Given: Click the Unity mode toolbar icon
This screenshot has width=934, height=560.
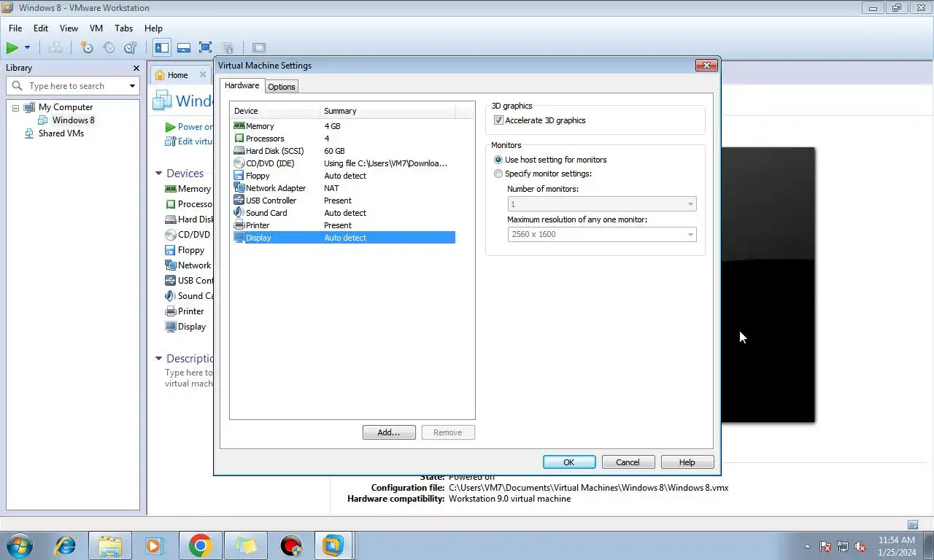Looking at the screenshot, I should (227, 47).
